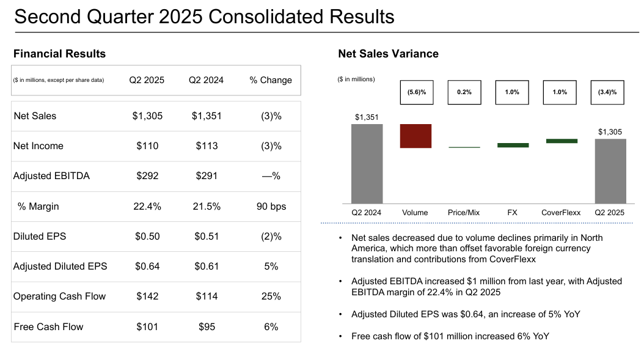Select the green FX variance bar
Viewport: 644px width, 346px height.
tap(513, 145)
